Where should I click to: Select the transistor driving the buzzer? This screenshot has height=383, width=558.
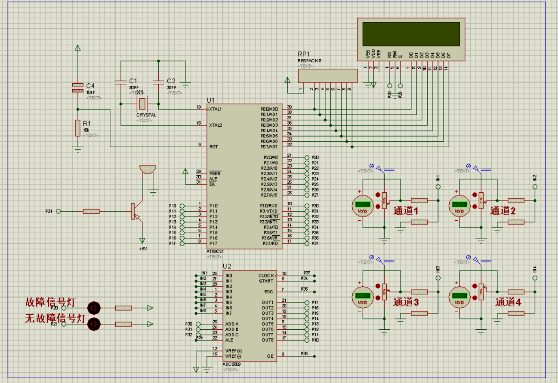click(x=137, y=212)
